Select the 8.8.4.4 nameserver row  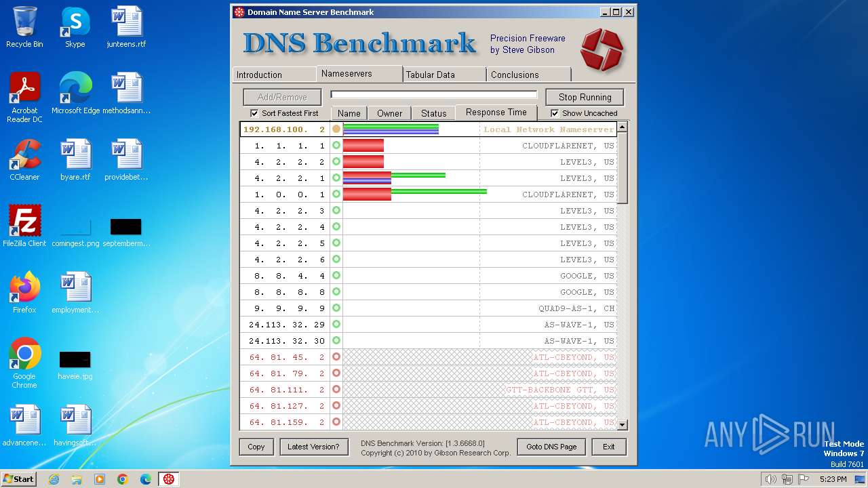pyautogui.click(x=428, y=276)
